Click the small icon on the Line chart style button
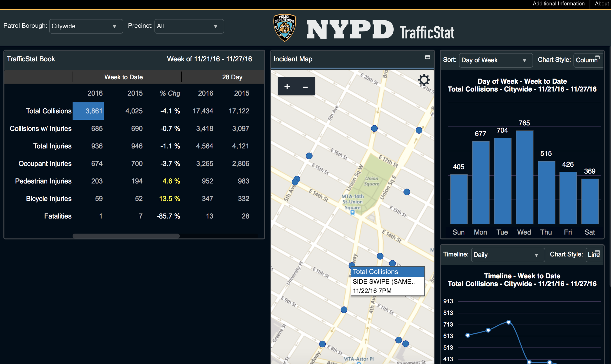 click(x=598, y=252)
